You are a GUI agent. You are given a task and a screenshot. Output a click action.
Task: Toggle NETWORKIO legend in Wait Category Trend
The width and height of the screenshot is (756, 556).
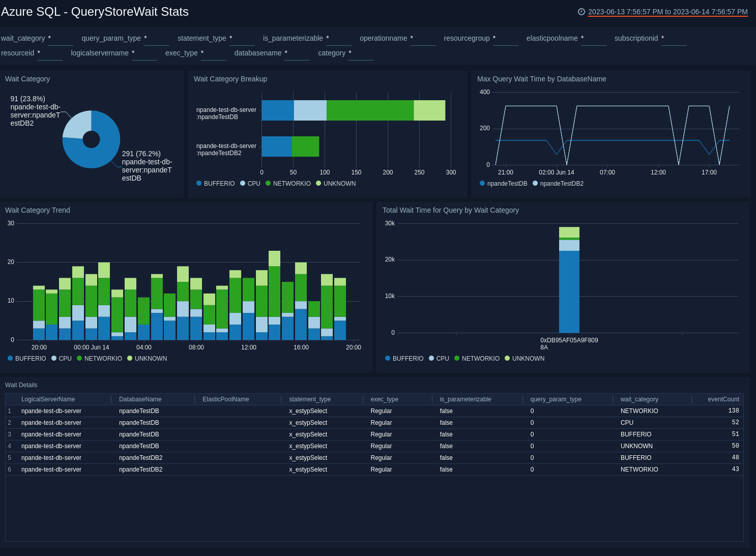[99, 359]
